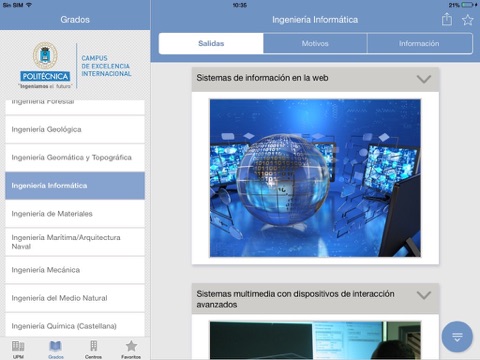This screenshot has width=480, height=360.
Task: Collapse Sistemas multimedia con dispositivos section
Action: (424, 295)
